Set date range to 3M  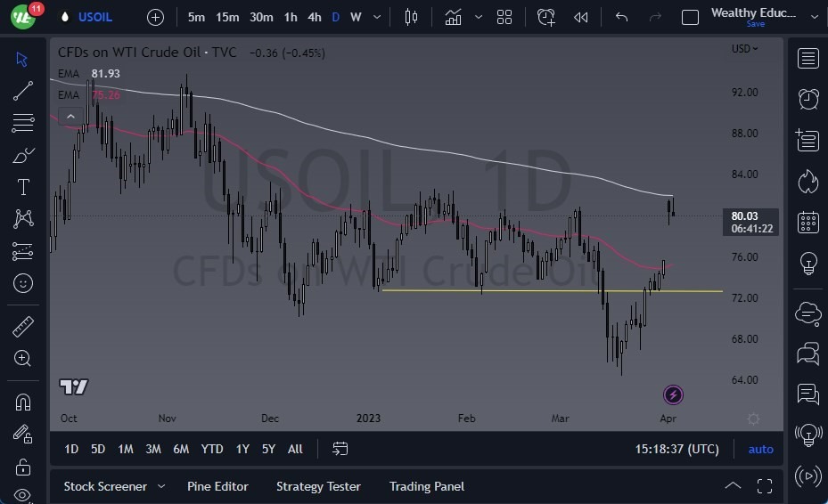tap(153, 449)
